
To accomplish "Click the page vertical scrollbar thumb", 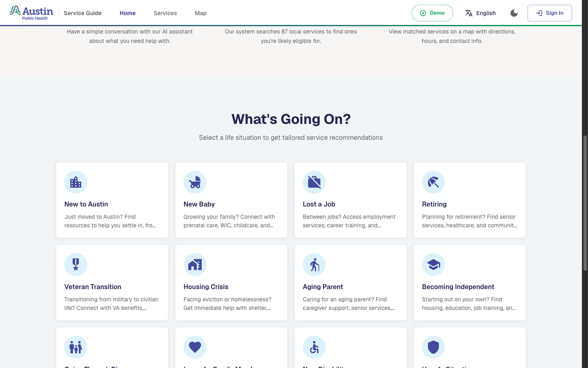I will pos(585,203).
